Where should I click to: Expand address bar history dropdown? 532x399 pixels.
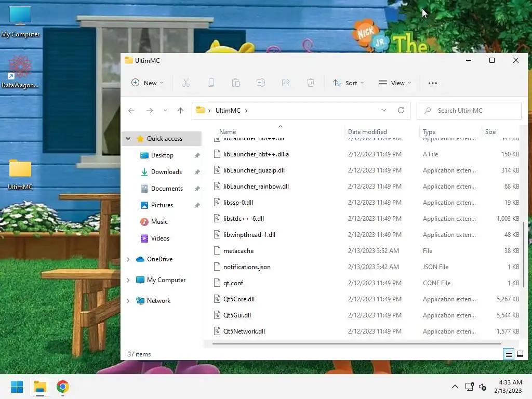coord(384,110)
